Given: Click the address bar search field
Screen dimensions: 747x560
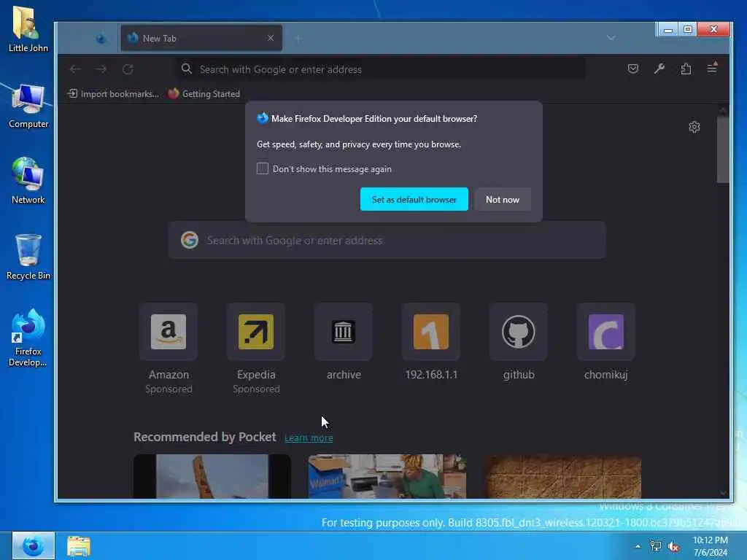Looking at the screenshot, I should click(x=381, y=69).
